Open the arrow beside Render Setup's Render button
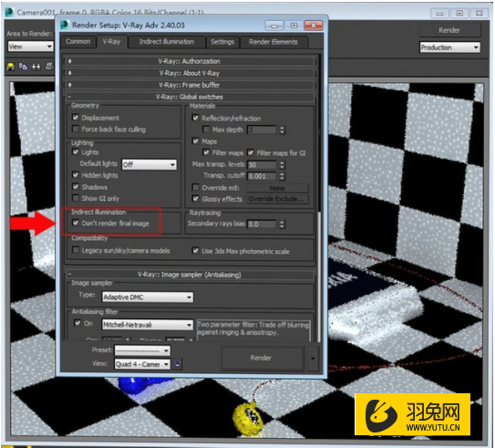 click(313, 359)
